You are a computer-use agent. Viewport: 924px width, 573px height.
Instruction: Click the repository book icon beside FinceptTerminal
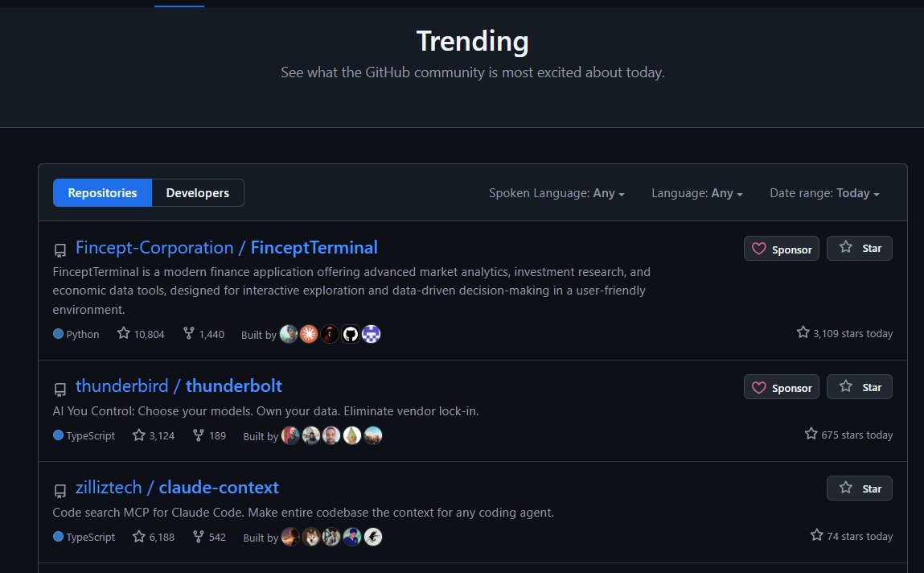point(60,249)
